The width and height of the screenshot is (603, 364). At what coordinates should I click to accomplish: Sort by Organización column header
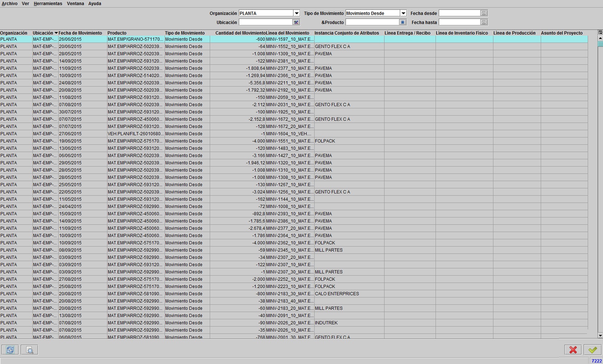16,33
